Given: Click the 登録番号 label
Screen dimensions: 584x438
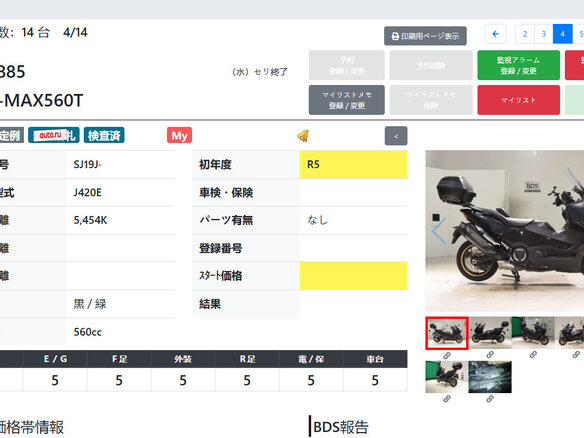Looking at the screenshot, I should pyautogui.click(x=220, y=248).
